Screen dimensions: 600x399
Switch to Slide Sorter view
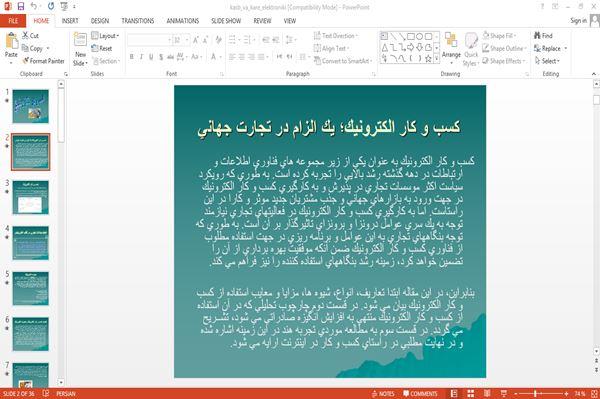[x=471, y=394]
